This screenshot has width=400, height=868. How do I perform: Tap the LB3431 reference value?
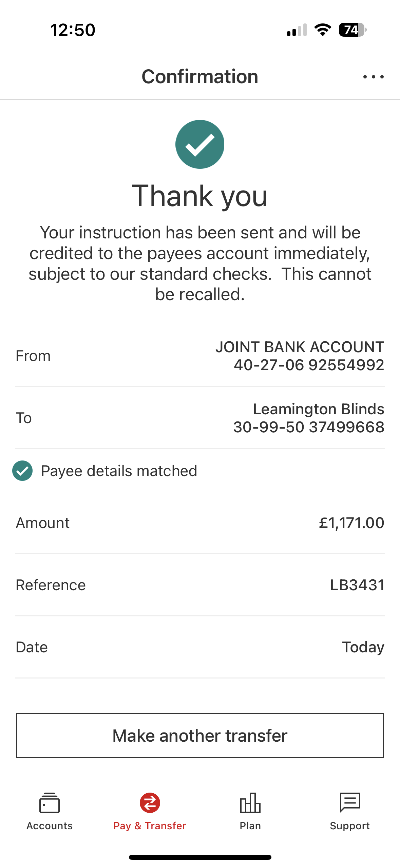click(x=357, y=585)
